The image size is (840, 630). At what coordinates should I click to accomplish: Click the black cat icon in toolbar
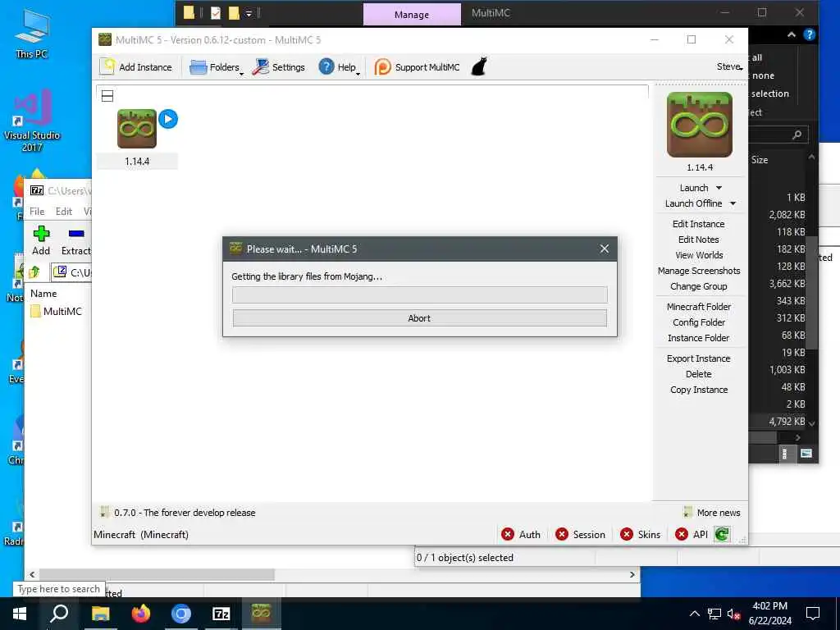pyautogui.click(x=479, y=66)
